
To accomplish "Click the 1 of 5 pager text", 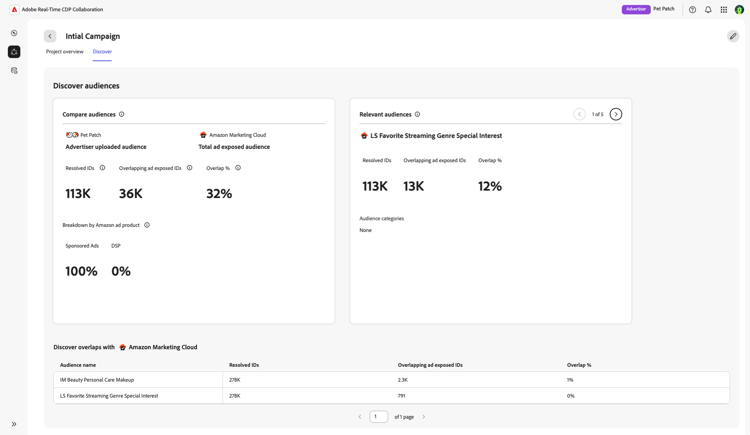I will 597,114.
